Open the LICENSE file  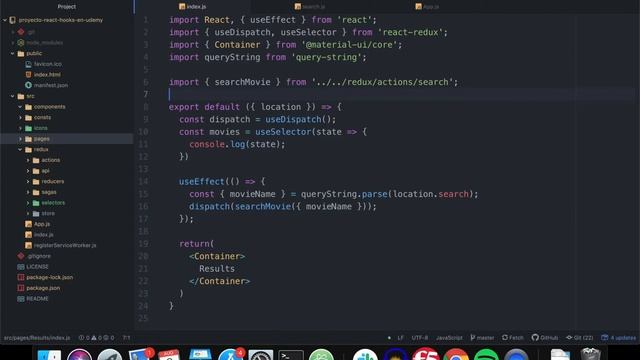(37, 267)
